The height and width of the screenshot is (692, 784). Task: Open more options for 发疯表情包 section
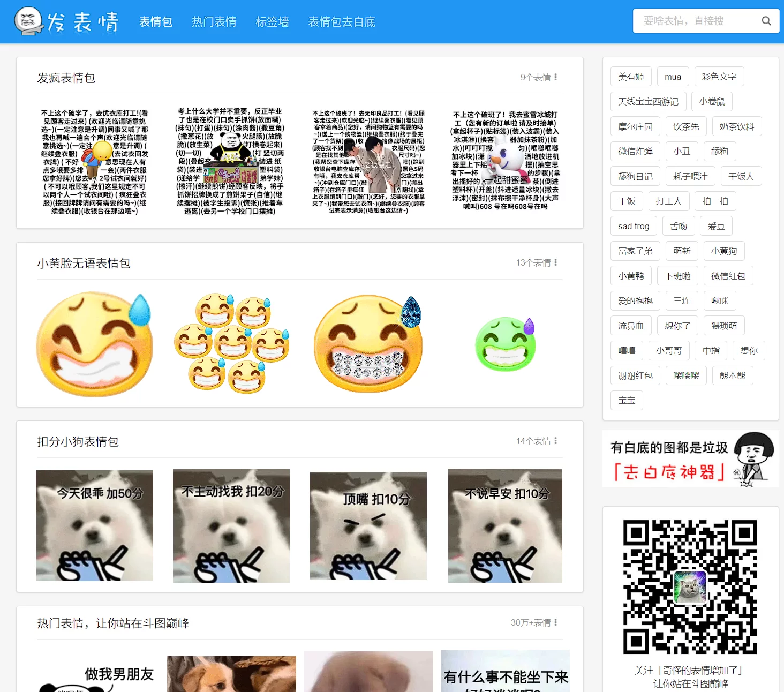tap(555, 77)
